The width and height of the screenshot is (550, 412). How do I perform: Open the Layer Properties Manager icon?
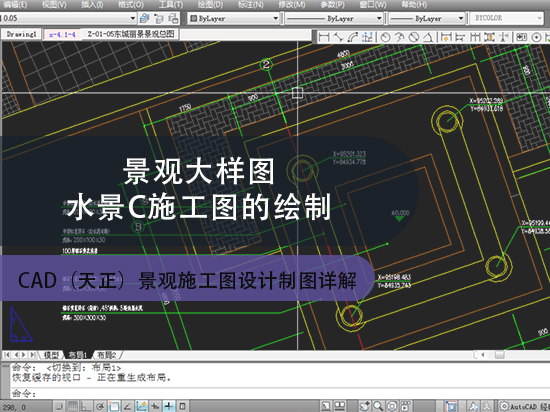[144, 18]
